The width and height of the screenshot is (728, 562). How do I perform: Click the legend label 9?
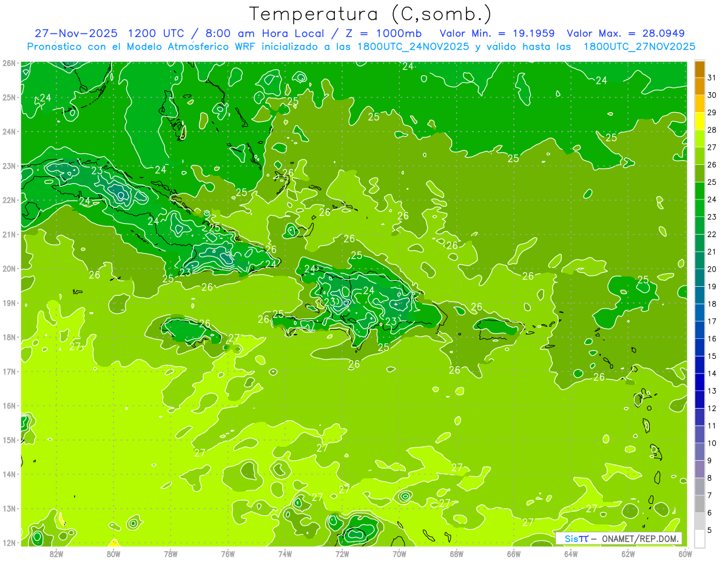point(710,460)
